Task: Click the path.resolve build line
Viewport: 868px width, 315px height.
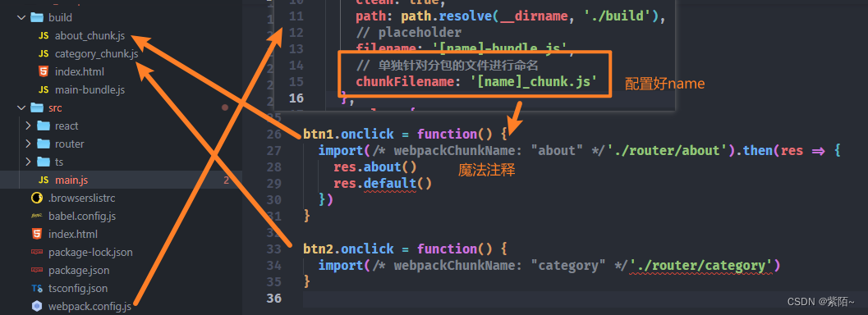Action: pos(510,16)
